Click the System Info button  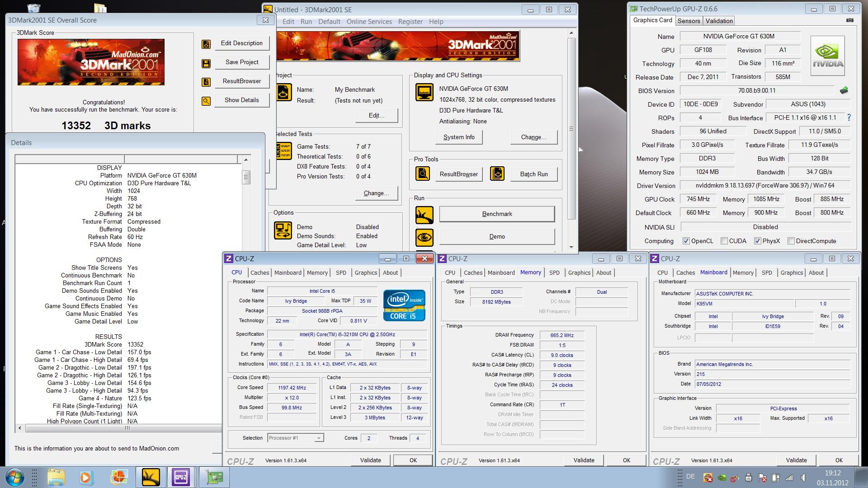pyautogui.click(x=459, y=137)
